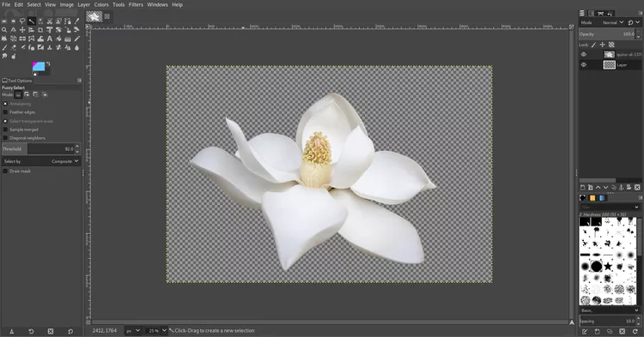Toggle lock position and size icon

[603, 45]
